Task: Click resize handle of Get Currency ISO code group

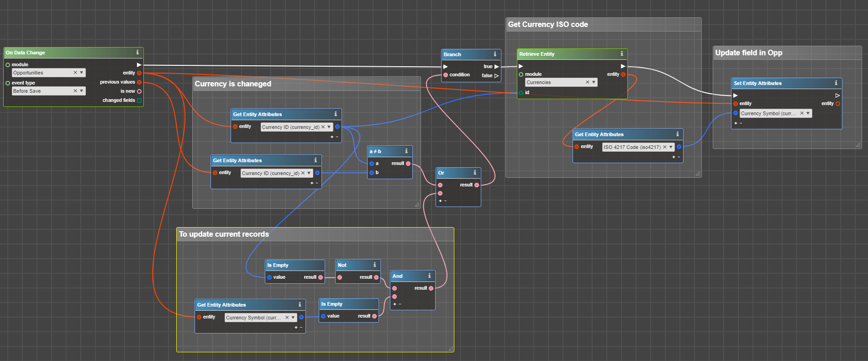Action: coord(697,174)
